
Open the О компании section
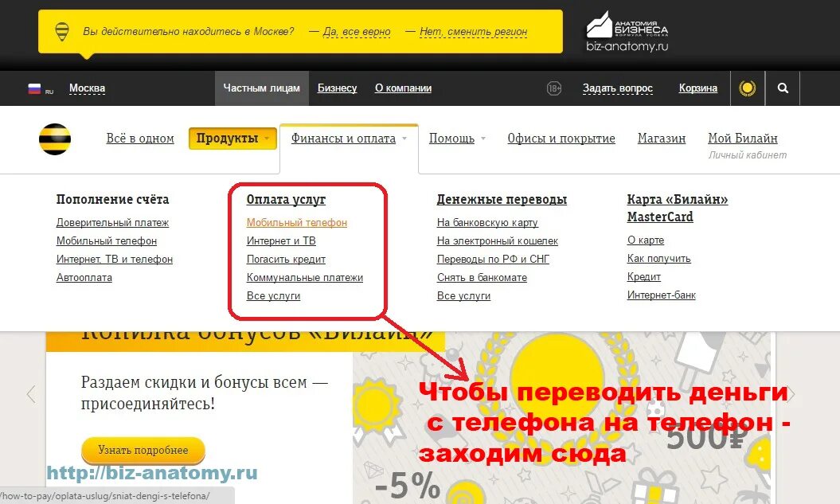coord(403,88)
